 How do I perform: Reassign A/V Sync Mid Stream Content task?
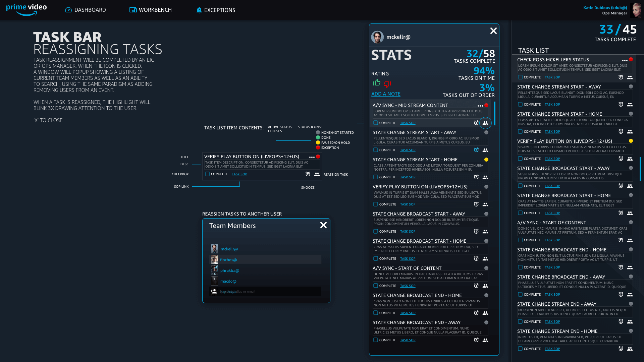[x=485, y=123]
